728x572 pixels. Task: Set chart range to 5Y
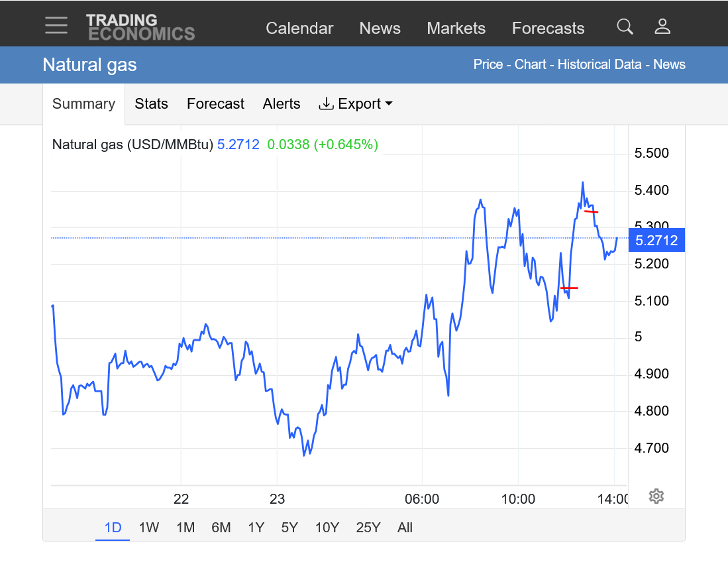(x=289, y=528)
